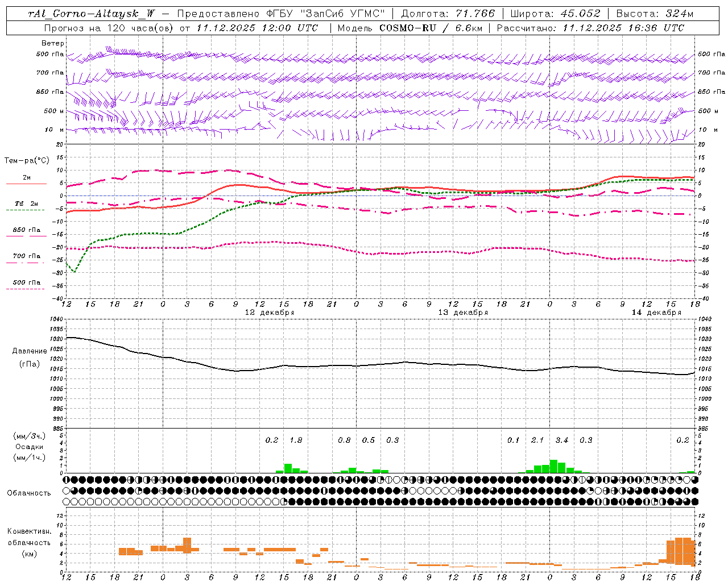Click the Осадки panel label
728x582 pixels.
pos(30,447)
